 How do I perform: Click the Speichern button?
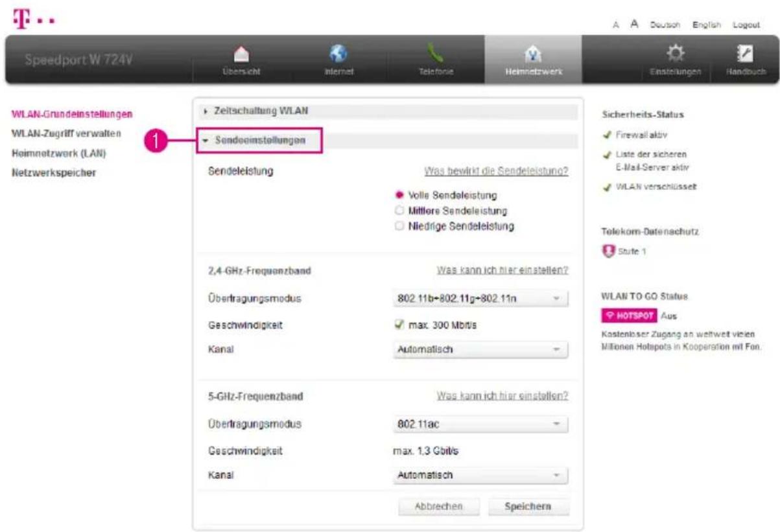[527, 507]
